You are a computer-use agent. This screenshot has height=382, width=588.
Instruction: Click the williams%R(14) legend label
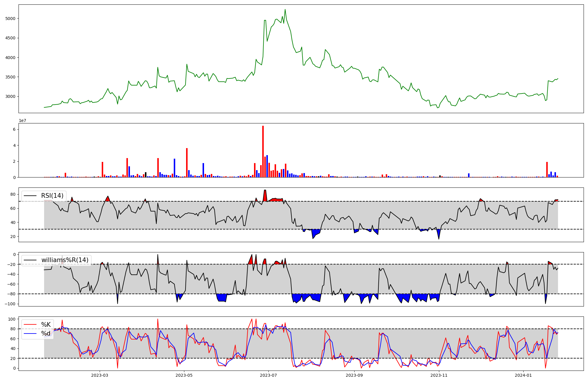coord(65,260)
